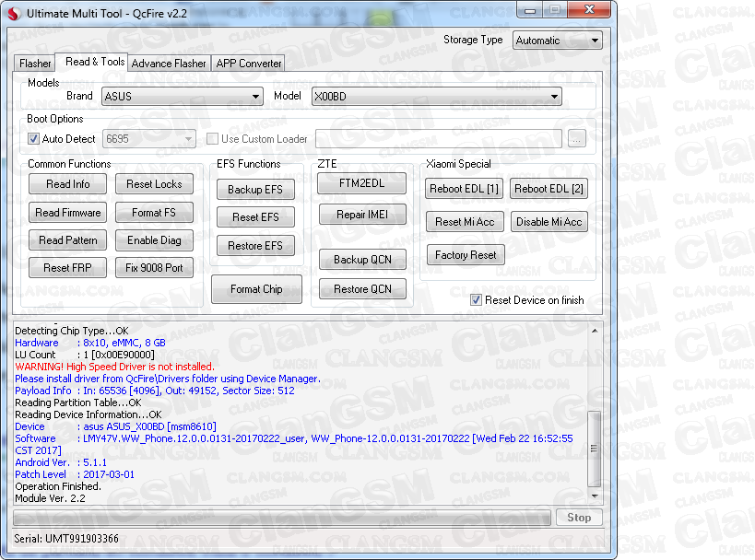Click the Disable Mi Acc button
The height and width of the screenshot is (560, 755).
tap(549, 222)
